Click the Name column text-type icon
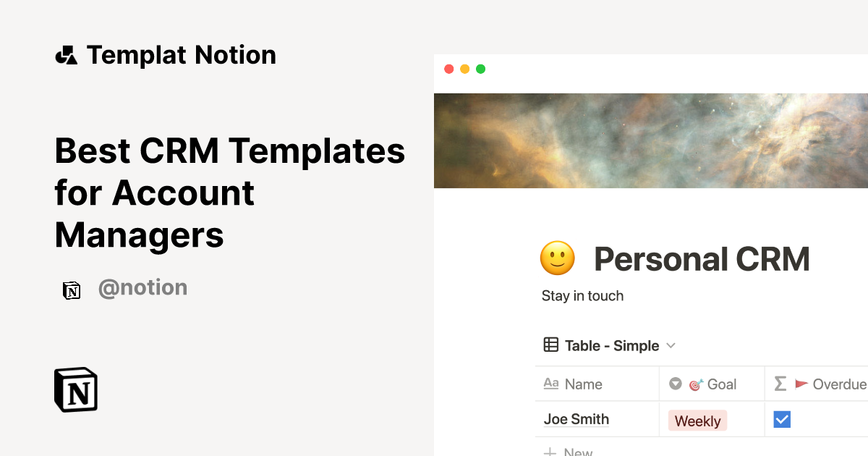The image size is (868, 456). 551,384
